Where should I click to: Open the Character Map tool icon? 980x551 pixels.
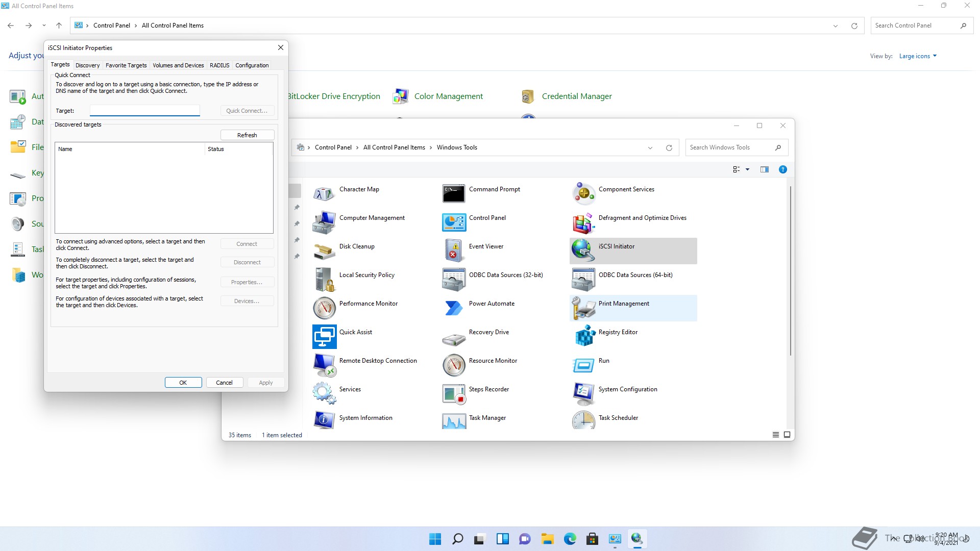(x=324, y=194)
